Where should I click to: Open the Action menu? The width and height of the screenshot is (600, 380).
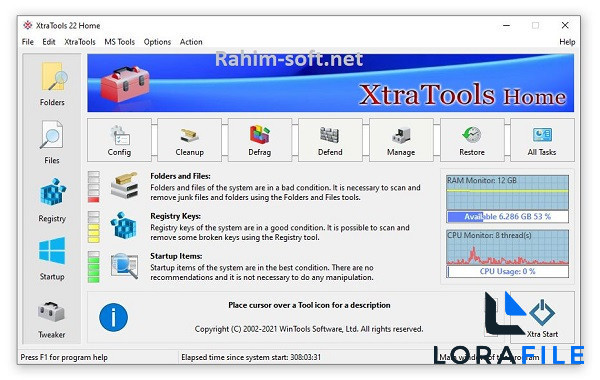click(x=191, y=42)
